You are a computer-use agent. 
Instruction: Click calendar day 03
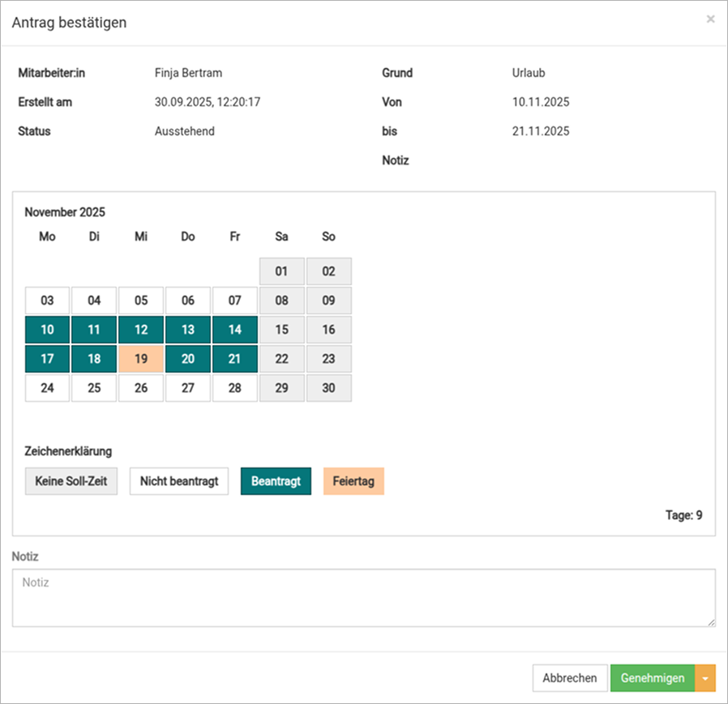tap(48, 301)
